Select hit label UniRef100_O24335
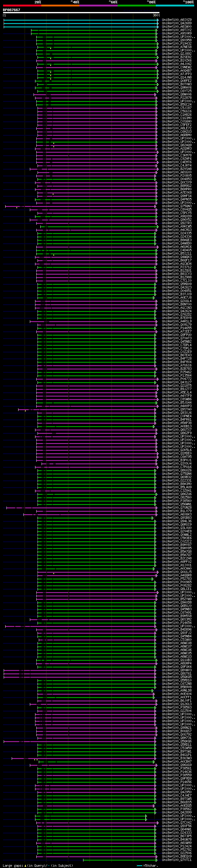This screenshot has width=197, height=868. (177, 233)
